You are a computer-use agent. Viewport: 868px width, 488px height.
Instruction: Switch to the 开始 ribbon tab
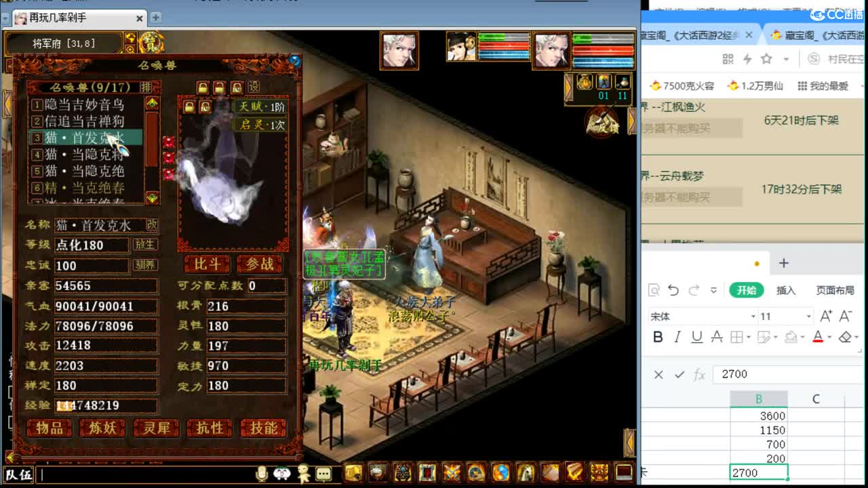747,290
